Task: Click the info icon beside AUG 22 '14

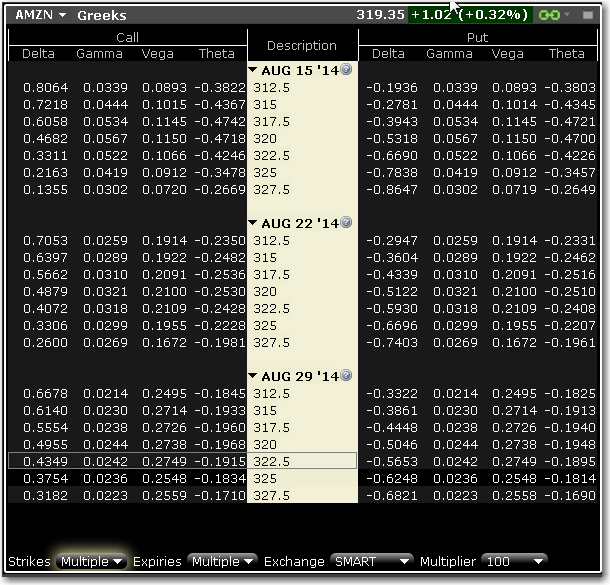Action: coord(346,223)
